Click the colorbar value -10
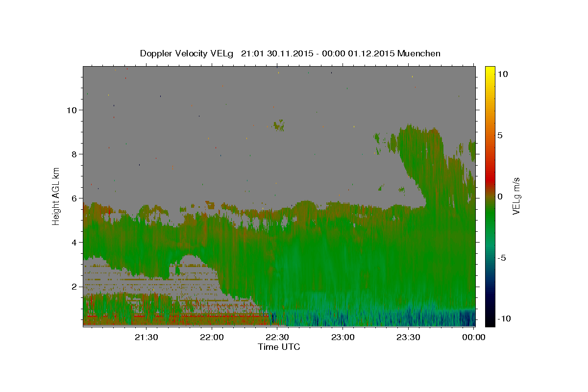This screenshot has height=392, width=588. click(x=503, y=318)
